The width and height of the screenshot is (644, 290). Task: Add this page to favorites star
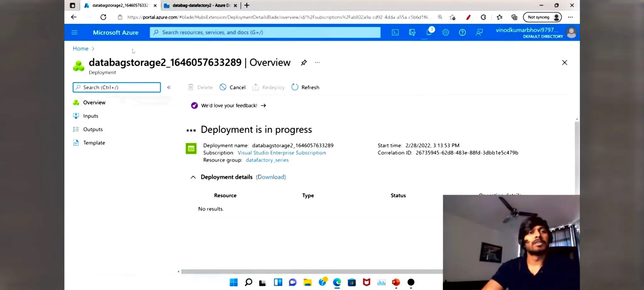tap(452, 17)
